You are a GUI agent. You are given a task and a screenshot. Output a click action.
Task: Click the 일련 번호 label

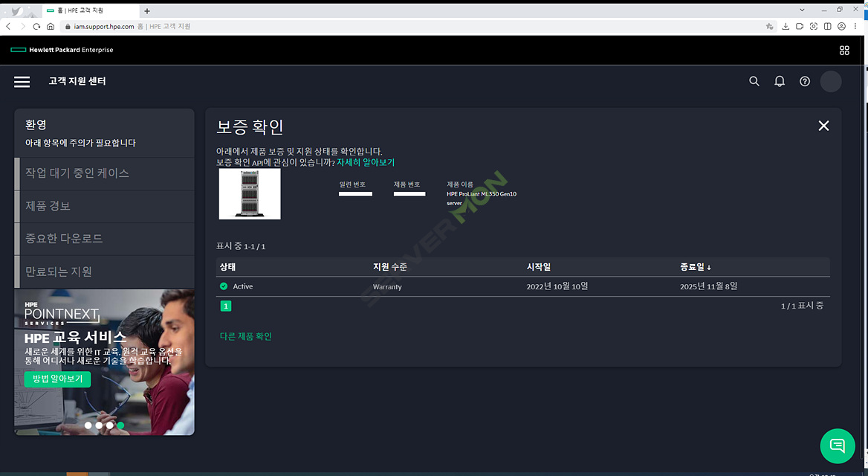tap(352, 184)
